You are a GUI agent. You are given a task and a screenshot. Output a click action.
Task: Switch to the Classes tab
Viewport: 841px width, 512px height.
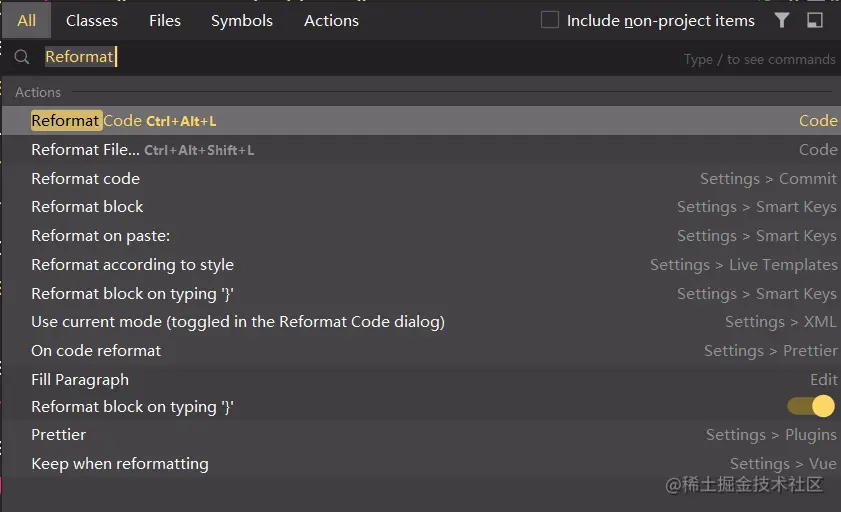[x=92, y=20]
